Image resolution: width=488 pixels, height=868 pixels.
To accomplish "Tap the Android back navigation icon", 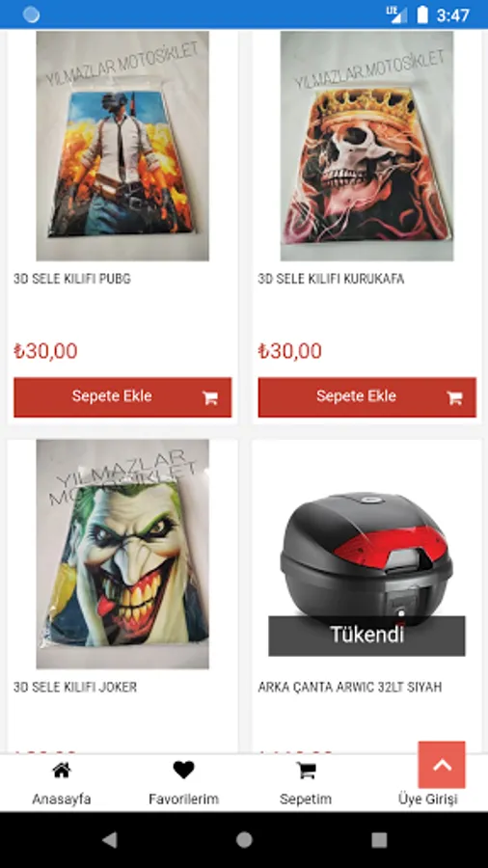I will (x=110, y=840).
